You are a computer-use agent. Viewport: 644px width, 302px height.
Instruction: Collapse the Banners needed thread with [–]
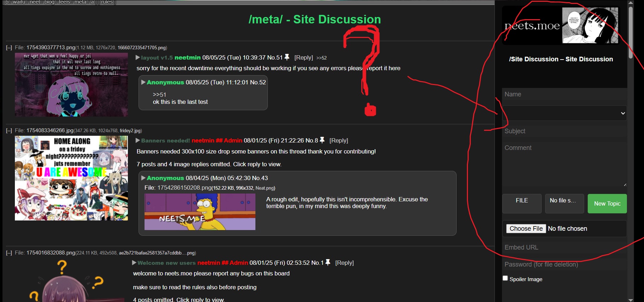(9, 130)
